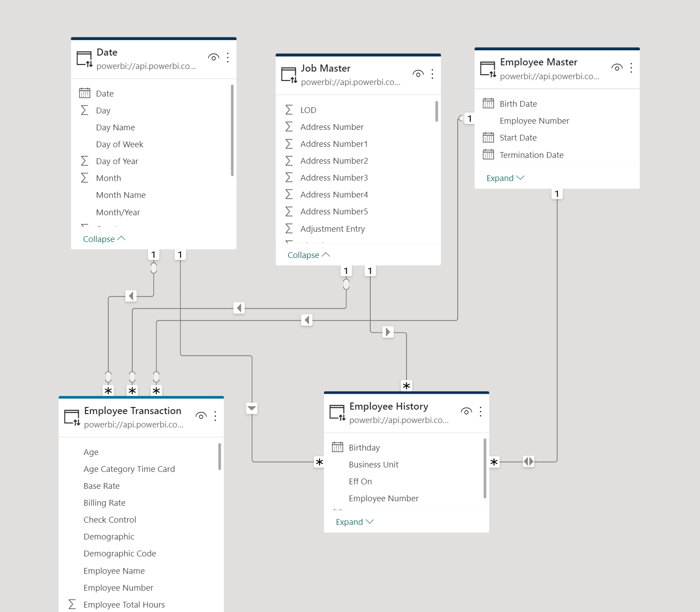700x612 pixels.
Task: Select Address Number3 in Job Master
Action: pos(334,177)
